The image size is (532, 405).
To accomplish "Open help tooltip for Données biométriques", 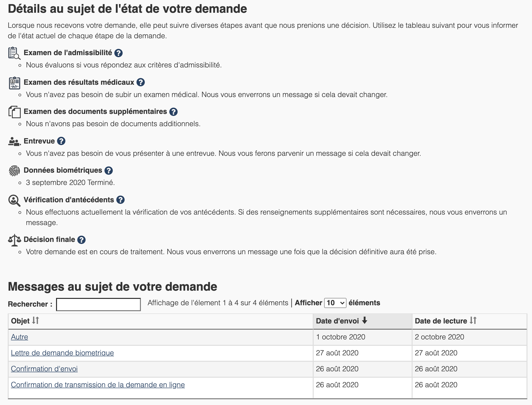I will coord(108,171).
